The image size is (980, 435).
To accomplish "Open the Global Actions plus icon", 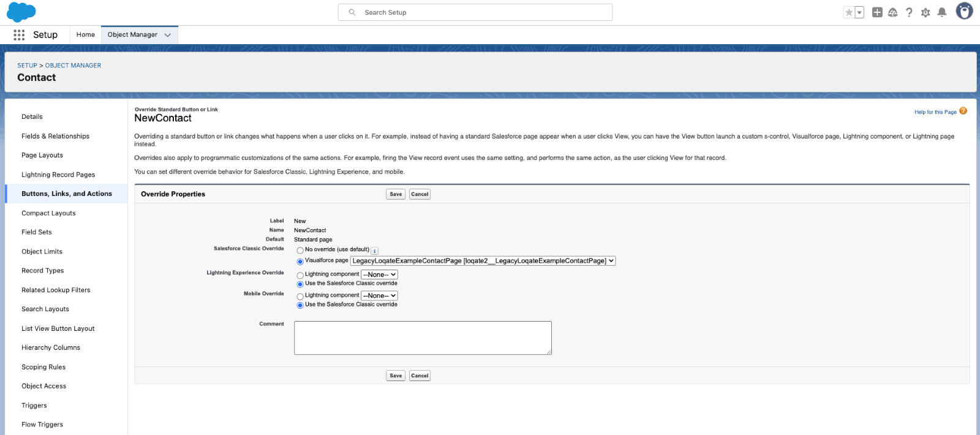I will coord(877,12).
